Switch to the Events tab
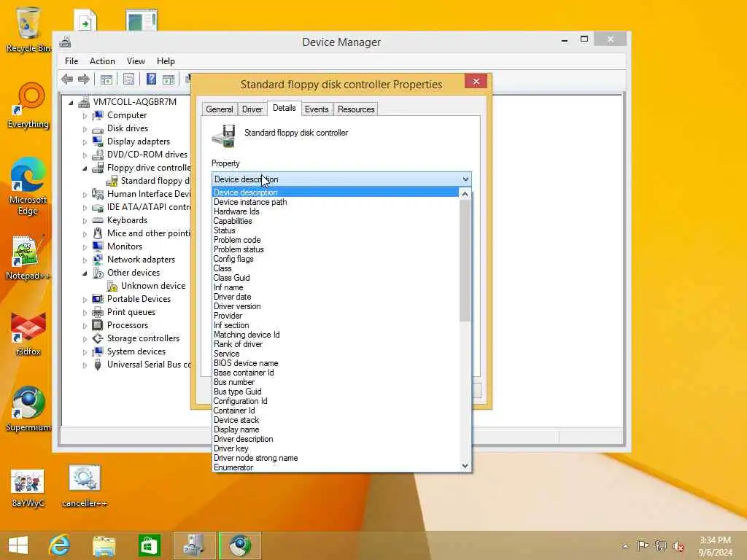 317,109
